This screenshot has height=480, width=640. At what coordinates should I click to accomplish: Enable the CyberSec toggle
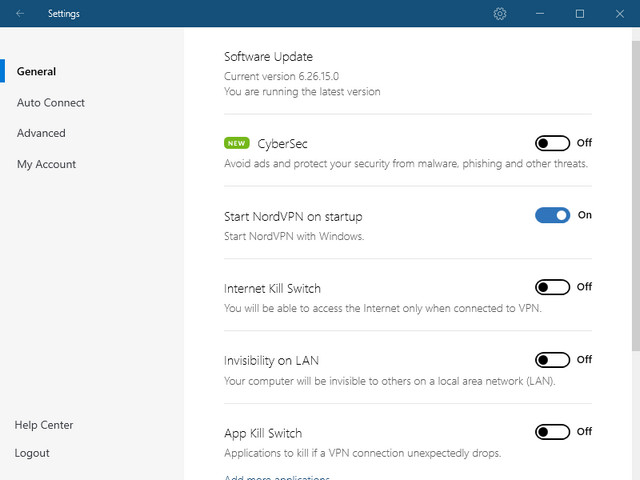(x=552, y=143)
